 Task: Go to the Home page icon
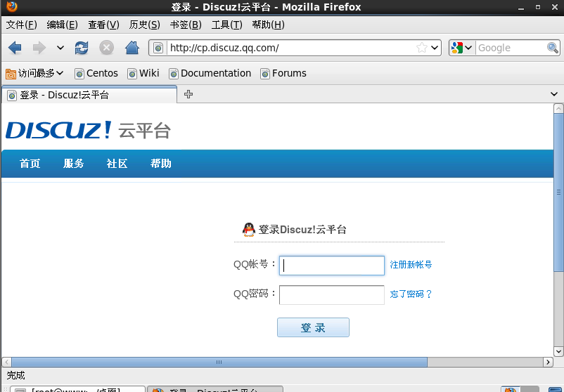coord(132,48)
